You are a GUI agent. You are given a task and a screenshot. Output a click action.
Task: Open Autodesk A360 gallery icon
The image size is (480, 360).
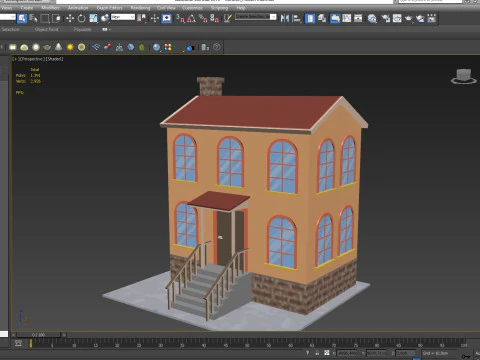pyautogui.click(x=432, y=18)
